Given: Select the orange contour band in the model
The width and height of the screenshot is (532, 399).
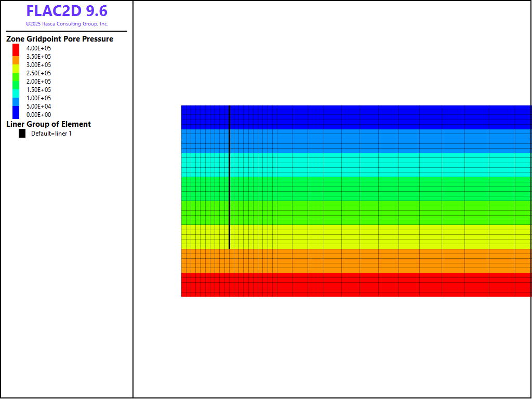Looking at the screenshot, I should click(356, 261).
